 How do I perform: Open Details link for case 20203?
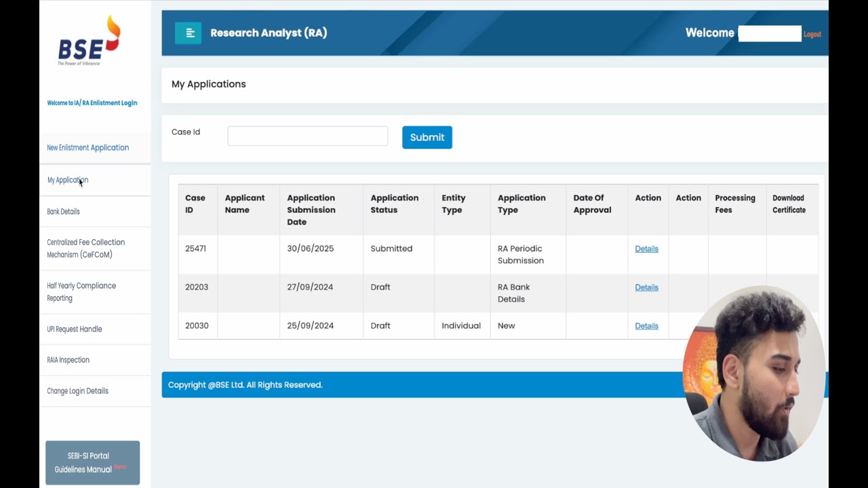(647, 287)
